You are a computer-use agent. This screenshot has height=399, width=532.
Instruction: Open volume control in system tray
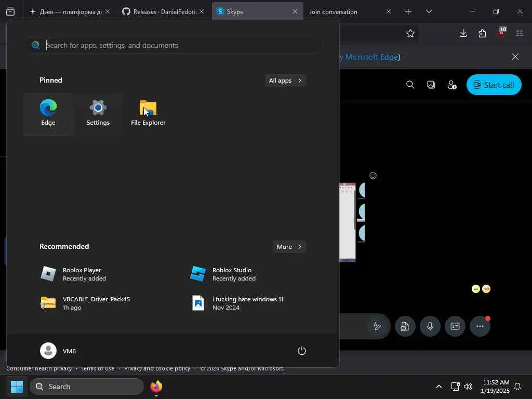(468, 387)
